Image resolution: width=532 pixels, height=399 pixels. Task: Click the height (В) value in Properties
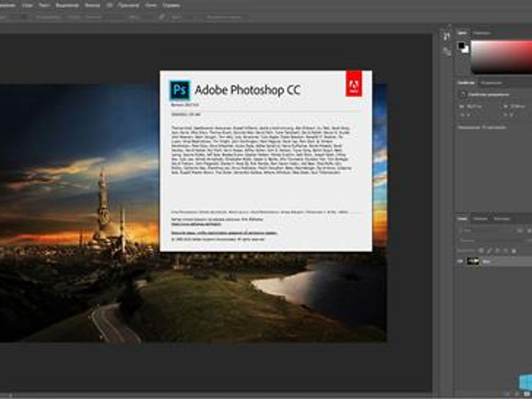pos(518,106)
